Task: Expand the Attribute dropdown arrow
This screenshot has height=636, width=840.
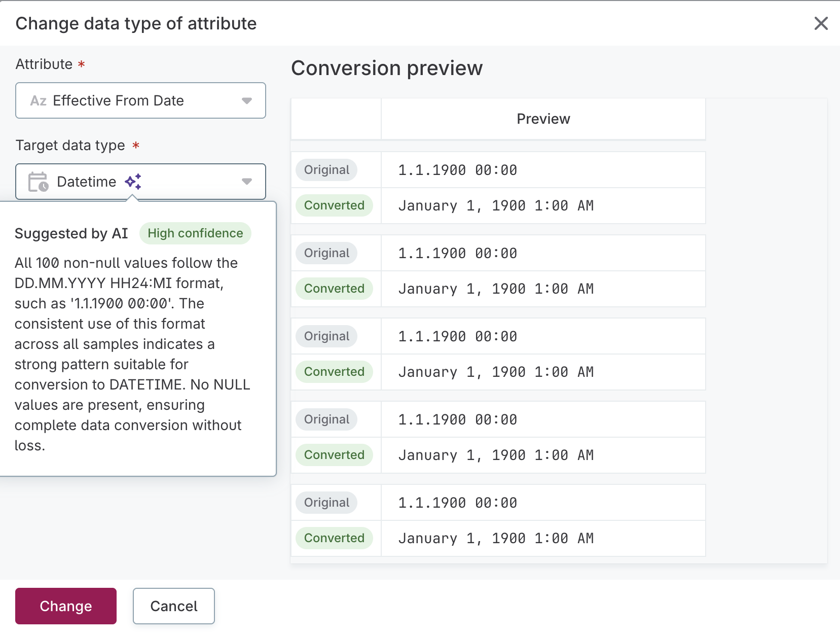Action: coord(247,101)
